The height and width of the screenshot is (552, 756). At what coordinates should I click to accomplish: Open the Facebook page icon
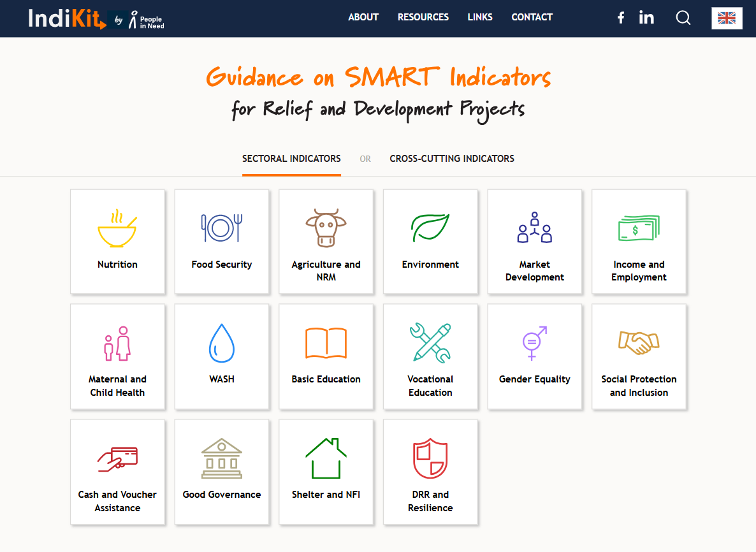coord(621,18)
